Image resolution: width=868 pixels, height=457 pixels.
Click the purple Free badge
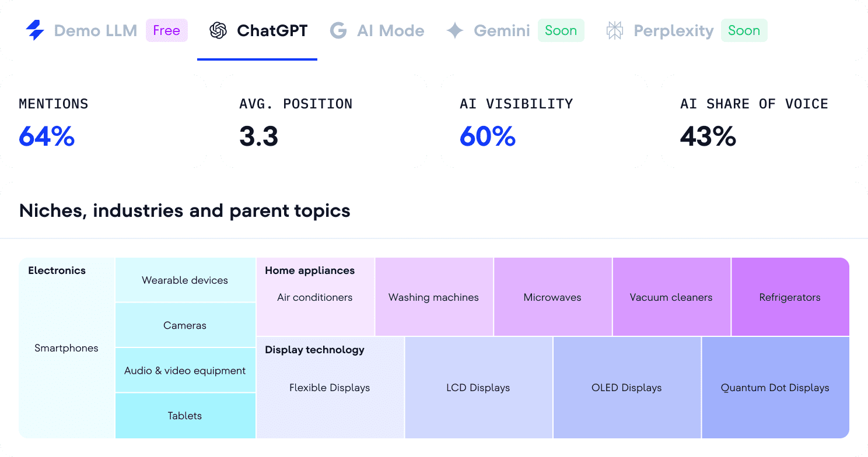[167, 30]
